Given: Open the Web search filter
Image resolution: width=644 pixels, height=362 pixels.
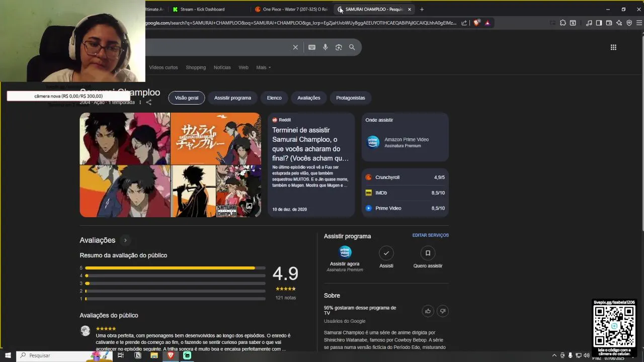Looking at the screenshot, I should click(244, 67).
